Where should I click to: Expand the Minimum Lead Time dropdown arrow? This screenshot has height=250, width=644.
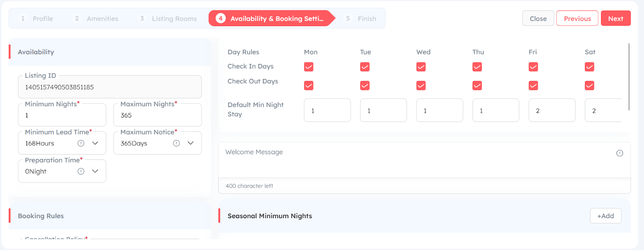coord(95,143)
